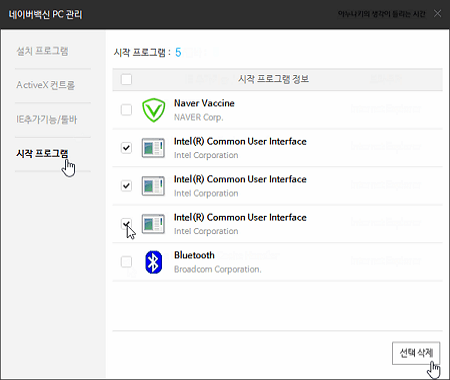Click the Bluetooth logo icon

click(x=154, y=262)
